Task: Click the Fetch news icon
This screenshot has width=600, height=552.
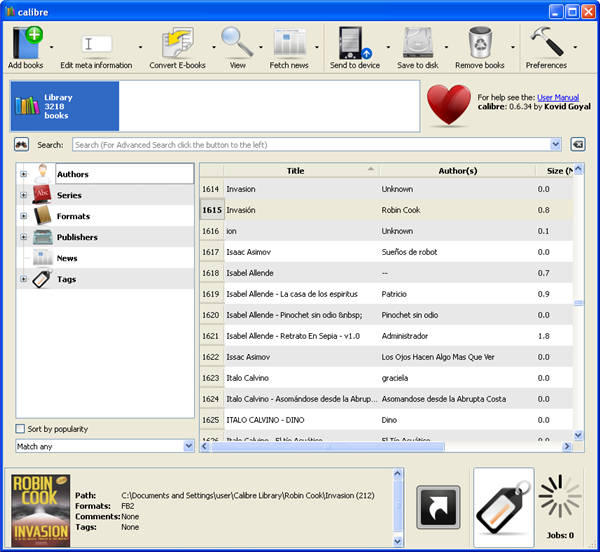Action: click(x=291, y=44)
